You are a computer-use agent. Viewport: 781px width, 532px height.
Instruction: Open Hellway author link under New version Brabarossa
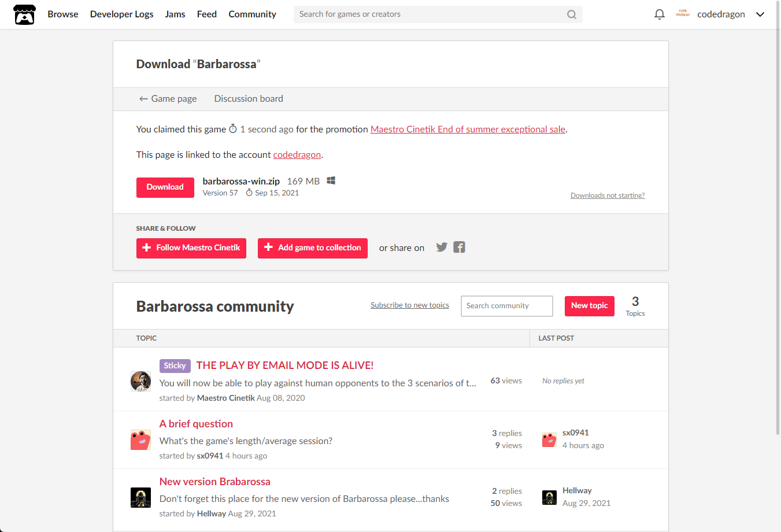pyautogui.click(x=212, y=513)
